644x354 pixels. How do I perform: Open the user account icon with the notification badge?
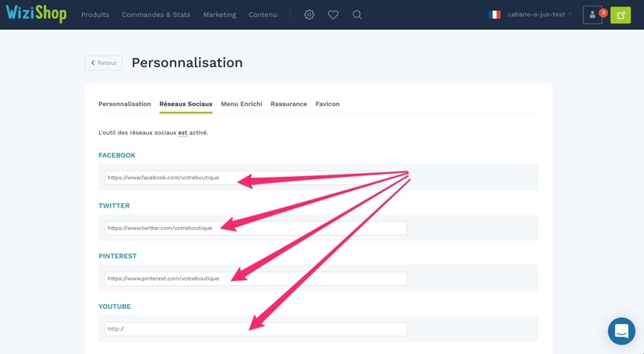(592, 14)
